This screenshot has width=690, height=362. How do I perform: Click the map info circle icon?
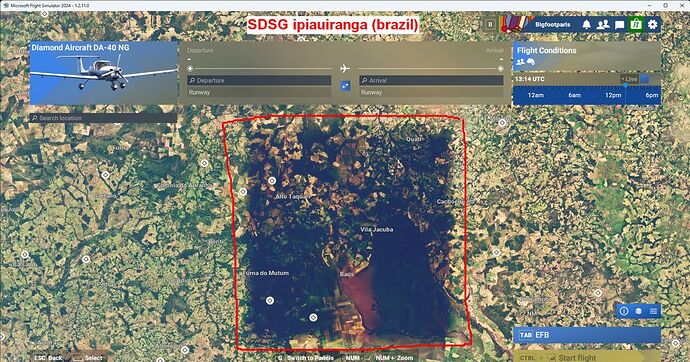pyautogui.click(x=624, y=311)
